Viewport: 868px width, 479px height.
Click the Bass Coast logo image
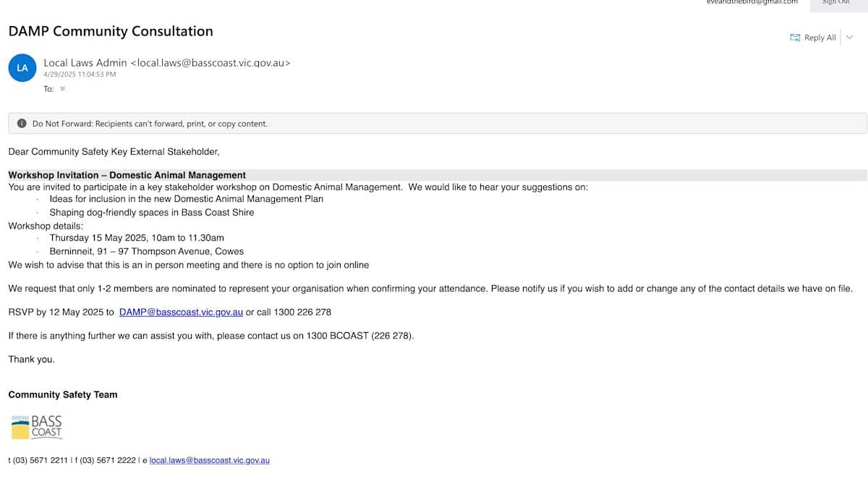(37, 427)
